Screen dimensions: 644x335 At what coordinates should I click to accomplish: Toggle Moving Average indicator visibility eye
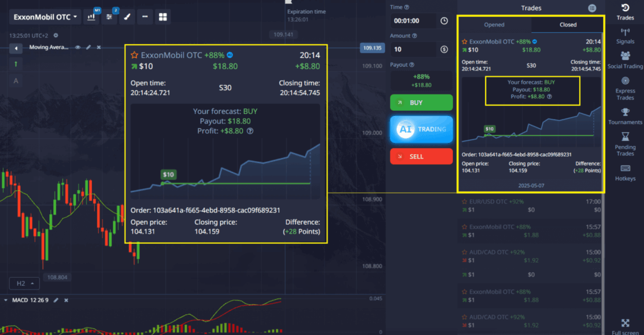pyautogui.click(x=77, y=47)
